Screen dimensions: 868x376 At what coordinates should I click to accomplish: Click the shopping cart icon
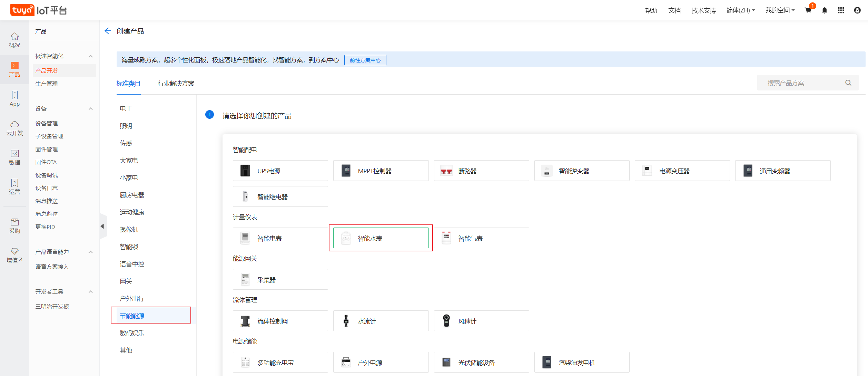coord(808,10)
